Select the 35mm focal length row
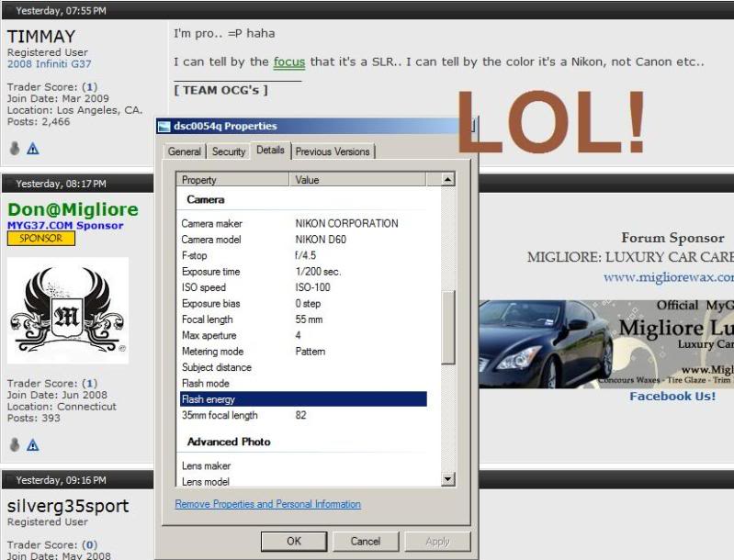The height and width of the screenshot is (560, 734). [303, 415]
